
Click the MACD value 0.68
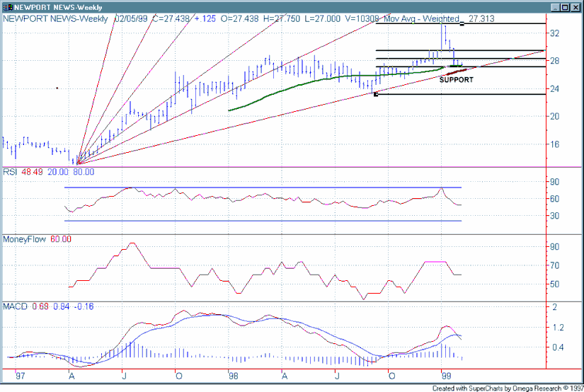[40, 306]
